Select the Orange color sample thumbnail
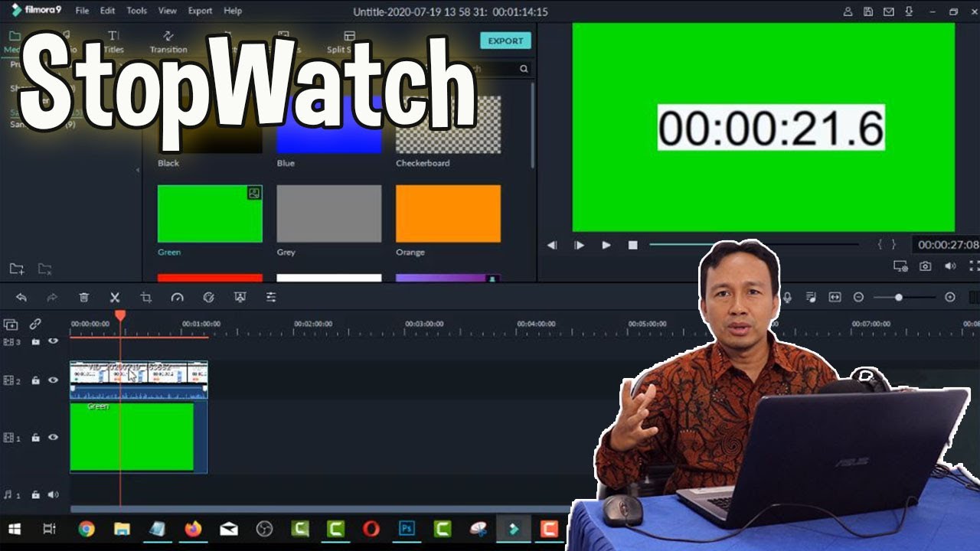Screen dimensions: 980x551 pyautogui.click(x=448, y=214)
